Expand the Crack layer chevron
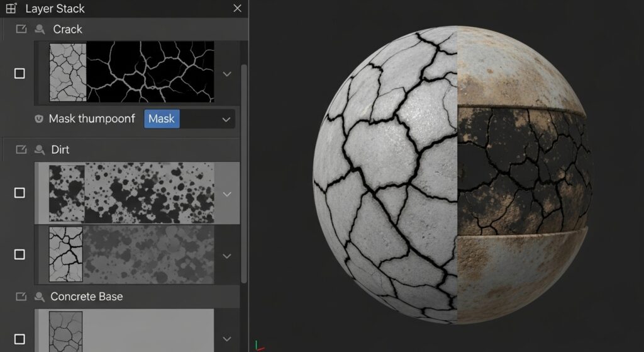Viewport: 644px width, 352px height. point(227,74)
